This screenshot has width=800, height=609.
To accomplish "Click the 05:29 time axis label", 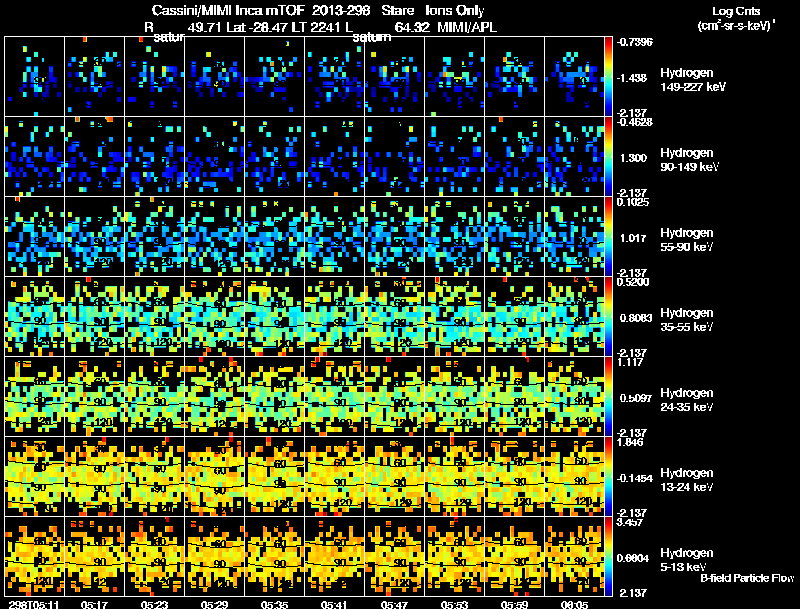I will coord(214,605).
